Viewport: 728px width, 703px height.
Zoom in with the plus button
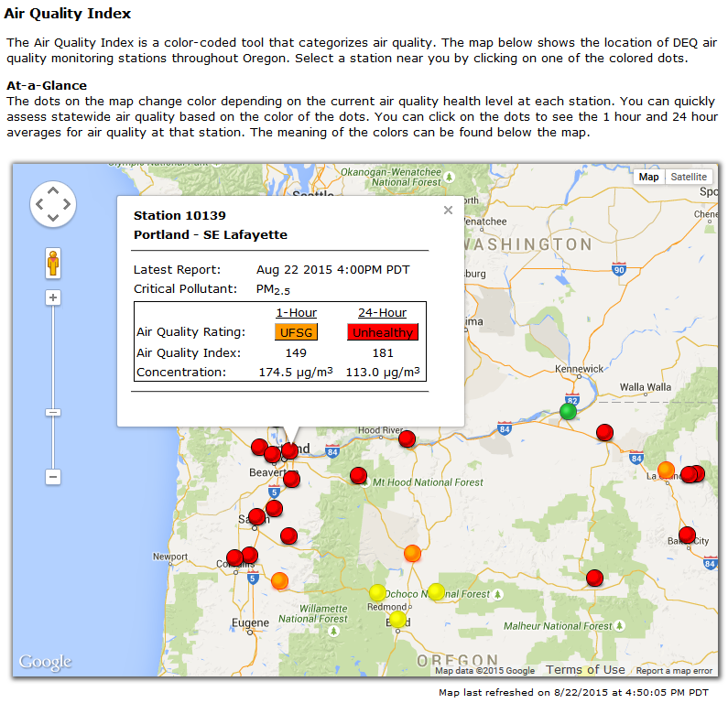53,297
